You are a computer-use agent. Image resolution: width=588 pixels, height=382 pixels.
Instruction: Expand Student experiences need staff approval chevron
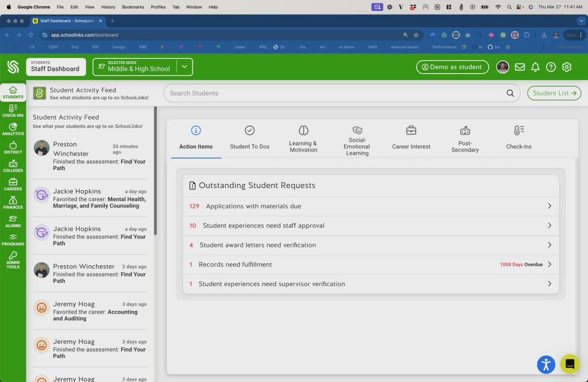tap(549, 226)
